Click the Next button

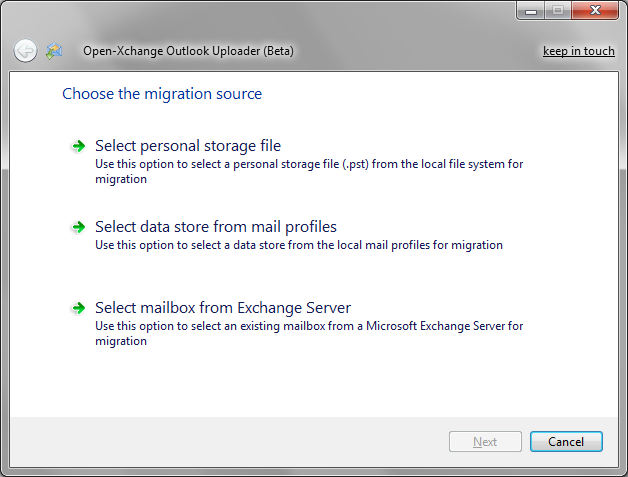click(485, 441)
